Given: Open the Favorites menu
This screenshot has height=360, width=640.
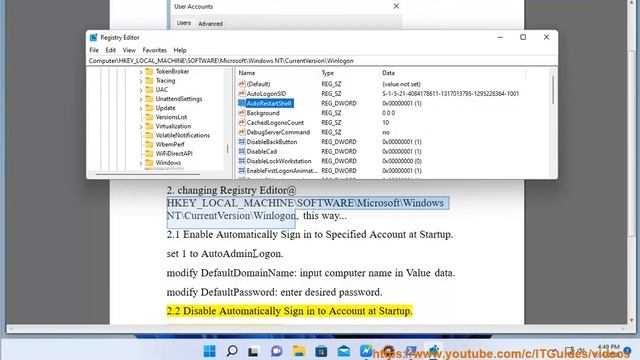Looking at the screenshot, I should pos(154,50).
